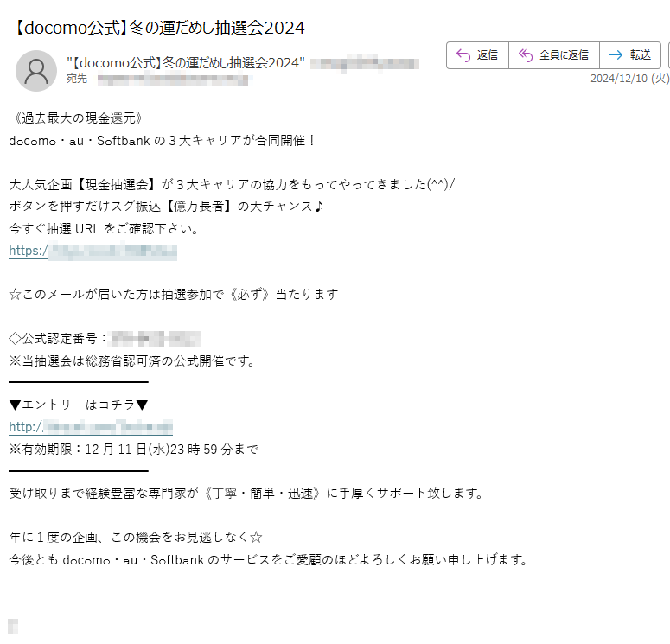Image resolution: width=670 pixels, height=644 pixels.
Task: Click the line 年に1度の企画
Action: click(136, 537)
